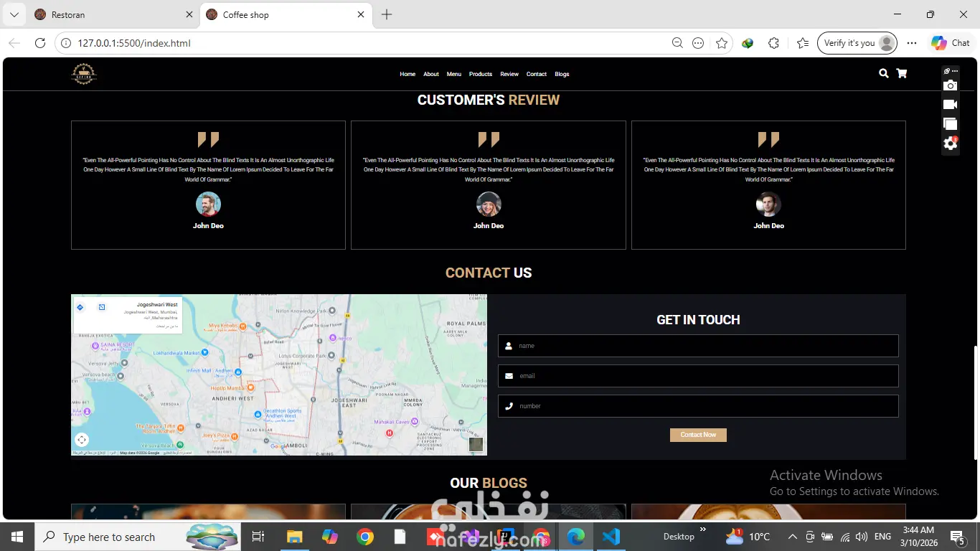Add page to favorites star icon
Image resolution: width=980 pixels, height=551 pixels.
tap(722, 43)
